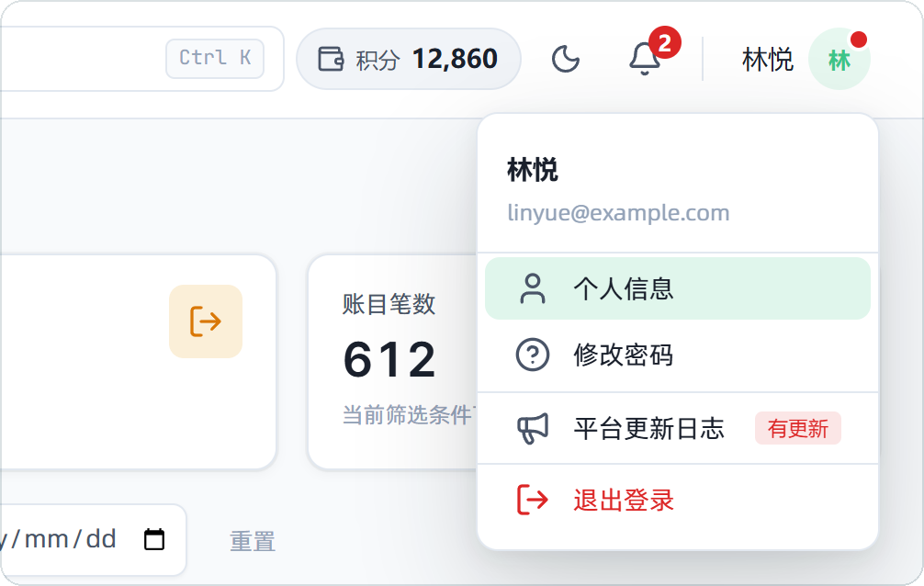This screenshot has width=924, height=586.
Task: Click the bold 林悦 name in dropdown
Action: pos(532,170)
